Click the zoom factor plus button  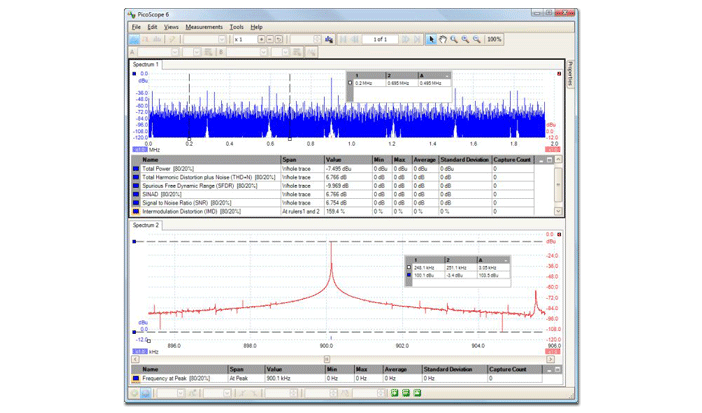[x=261, y=39]
